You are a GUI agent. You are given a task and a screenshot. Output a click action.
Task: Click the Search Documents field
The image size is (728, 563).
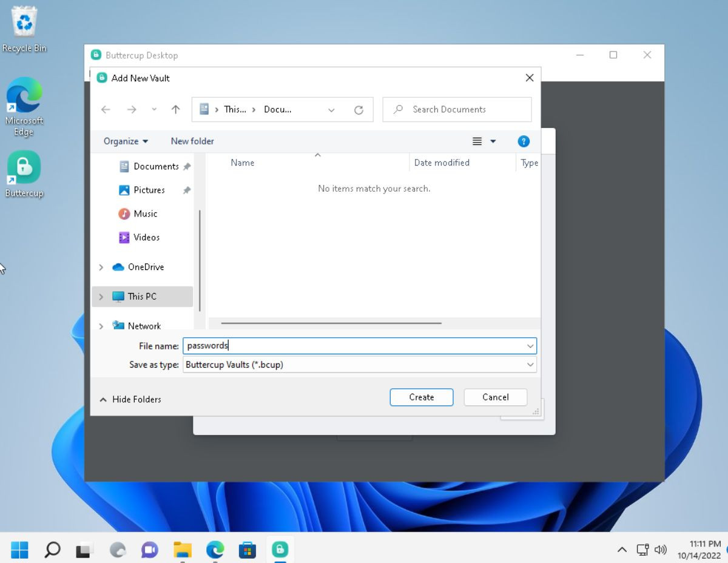click(457, 109)
